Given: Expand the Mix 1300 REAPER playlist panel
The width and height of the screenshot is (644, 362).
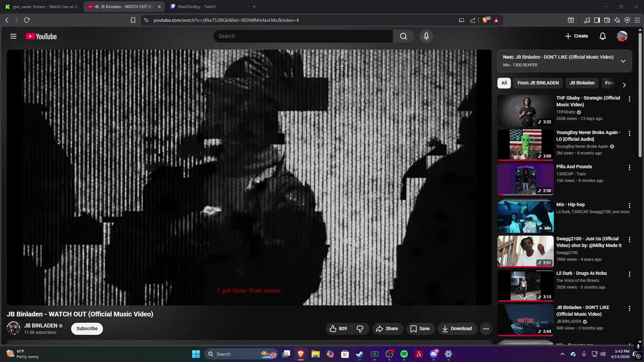Looking at the screenshot, I should (623, 61).
